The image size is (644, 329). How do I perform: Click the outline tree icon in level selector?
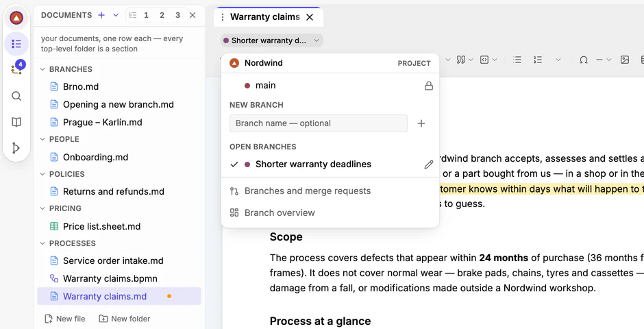(133, 15)
